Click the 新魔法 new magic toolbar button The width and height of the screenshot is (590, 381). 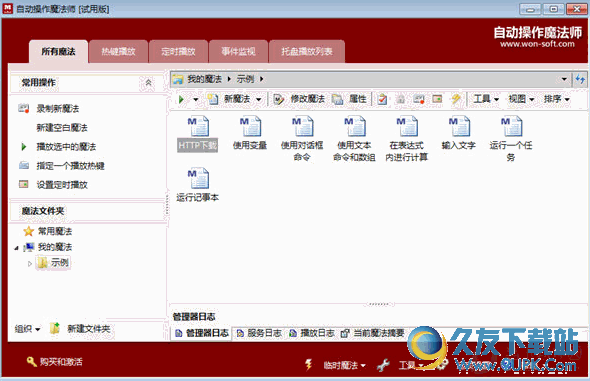click(229, 99)
